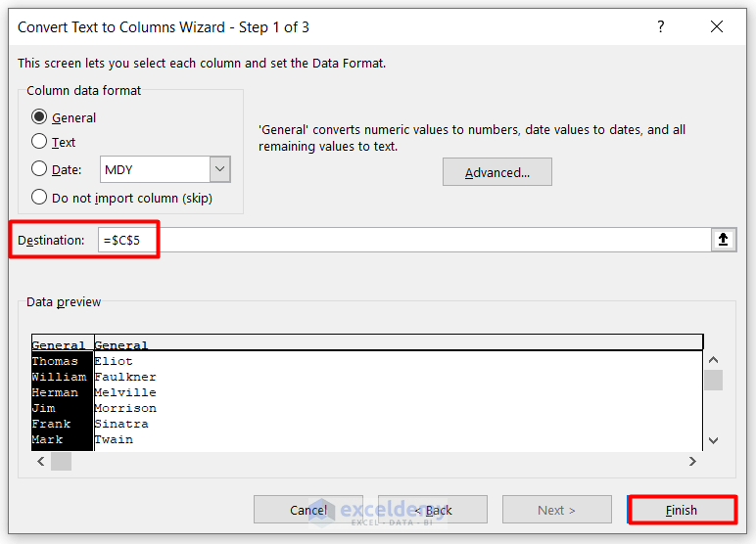Click the Finish button
The width and height of the screenshot is (756, 544).
point(682,510)
